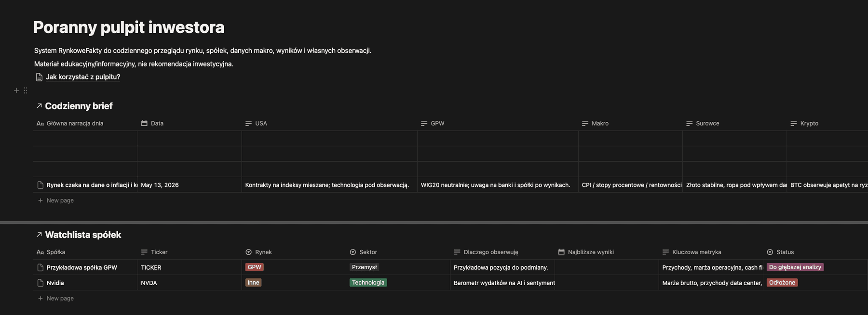Select the green Technologia sector tag
The image size is (868, 315).
[x=368, y=283]
